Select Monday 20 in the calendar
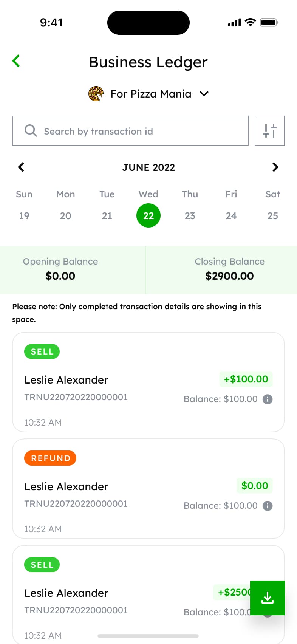The image size is (297, 644). coord(65,216)
